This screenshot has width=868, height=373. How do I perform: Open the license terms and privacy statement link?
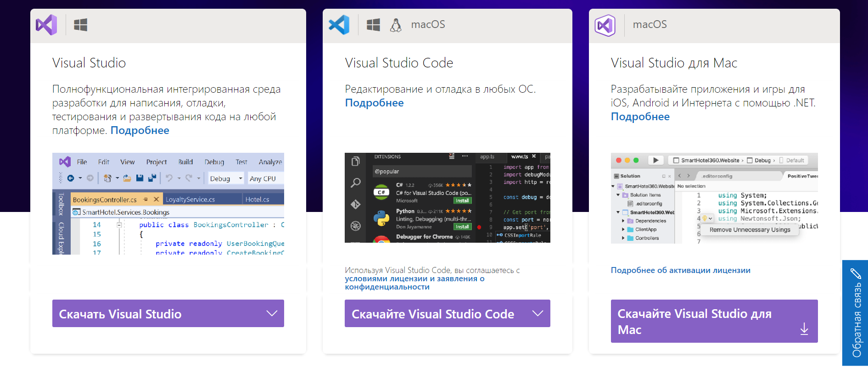point(414,283)
